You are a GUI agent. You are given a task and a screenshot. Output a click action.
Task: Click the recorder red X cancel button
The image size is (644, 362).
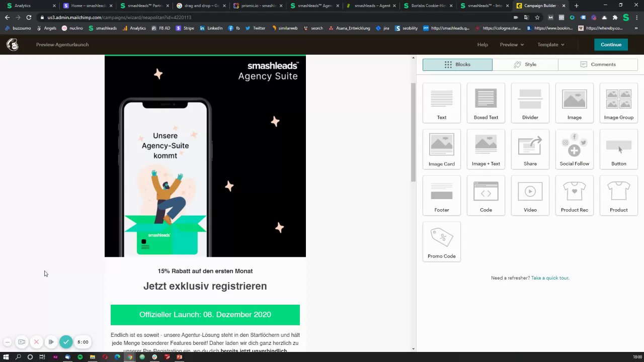36,342
